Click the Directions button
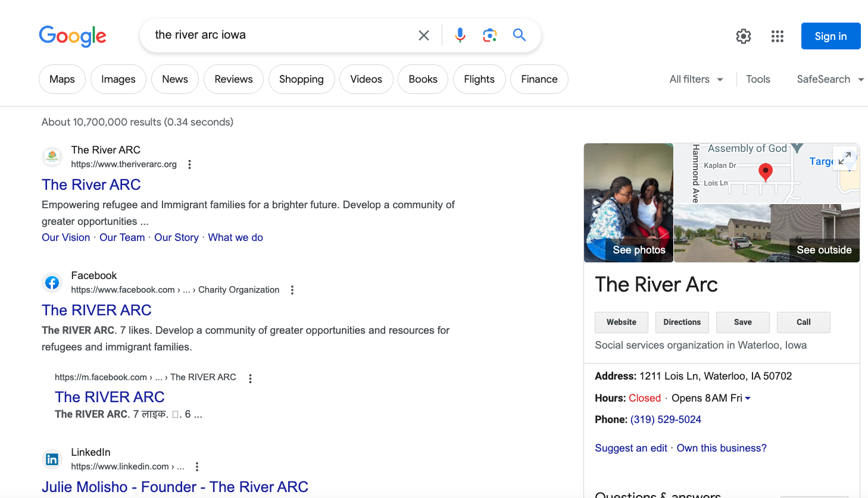The width and height of the screenshot is (868, 498). (x=682, y=322)
